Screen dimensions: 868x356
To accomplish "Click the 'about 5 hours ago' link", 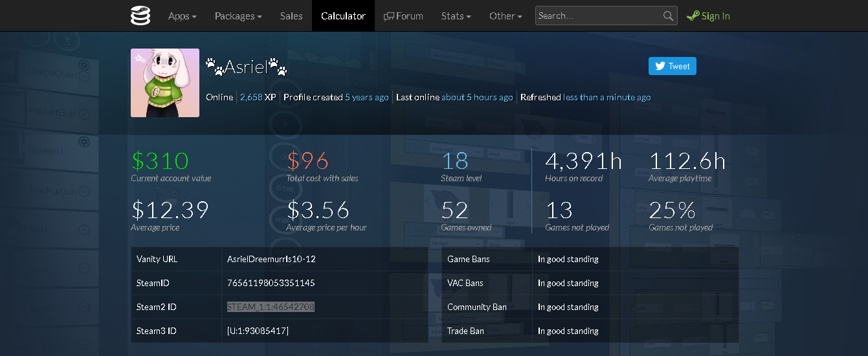I will coord(477,97).
